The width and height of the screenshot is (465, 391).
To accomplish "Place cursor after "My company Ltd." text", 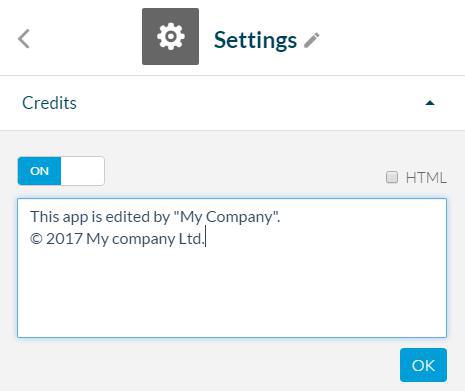I will point(205,239).
